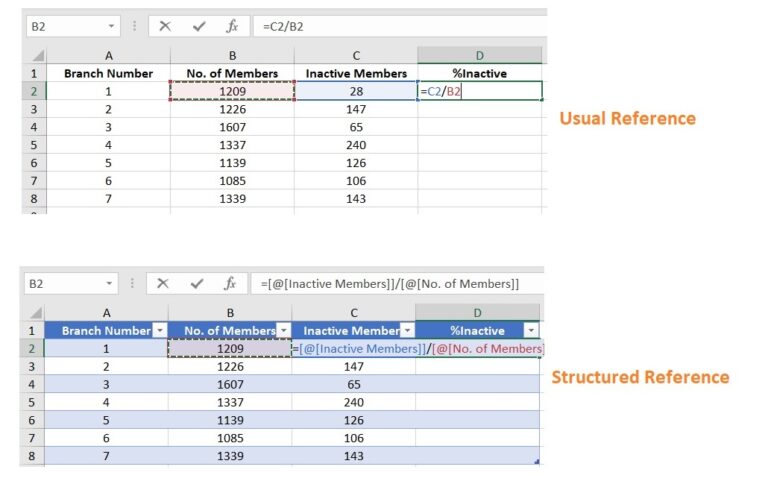Select column D header above the plain %Inactive heading
Image resolution: width=768 pixels, height=484 pixels.
(x=479, y=55)
